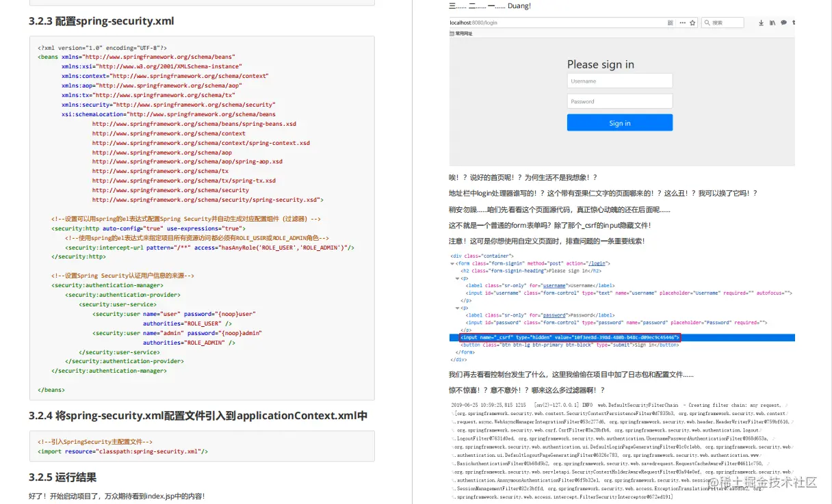Viewport: 832px width, 504px height.
Task: Open the page actions '...' icon
Action: [682, 22]
